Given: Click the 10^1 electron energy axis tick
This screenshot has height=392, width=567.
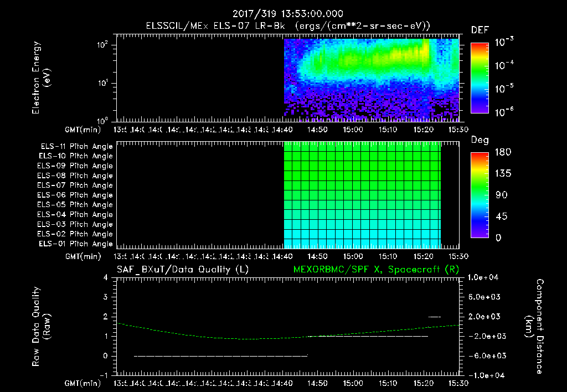Looking at the screenshot, I should 102,83.
